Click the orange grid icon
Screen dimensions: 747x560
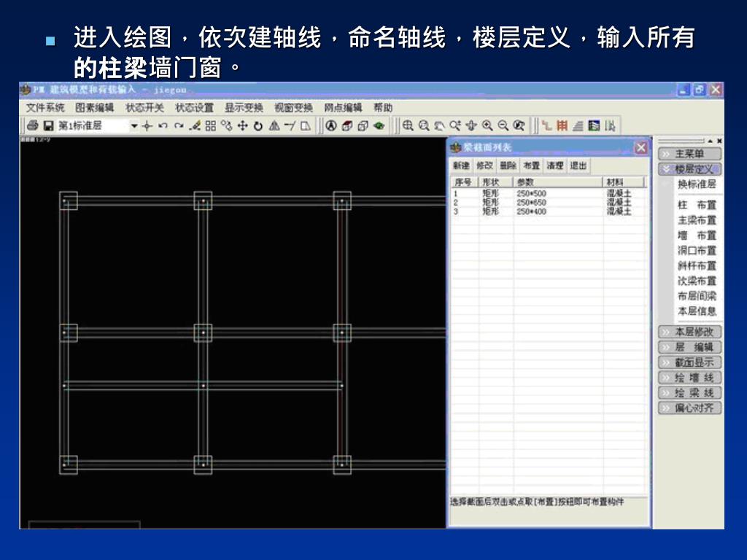coord(562,125)
